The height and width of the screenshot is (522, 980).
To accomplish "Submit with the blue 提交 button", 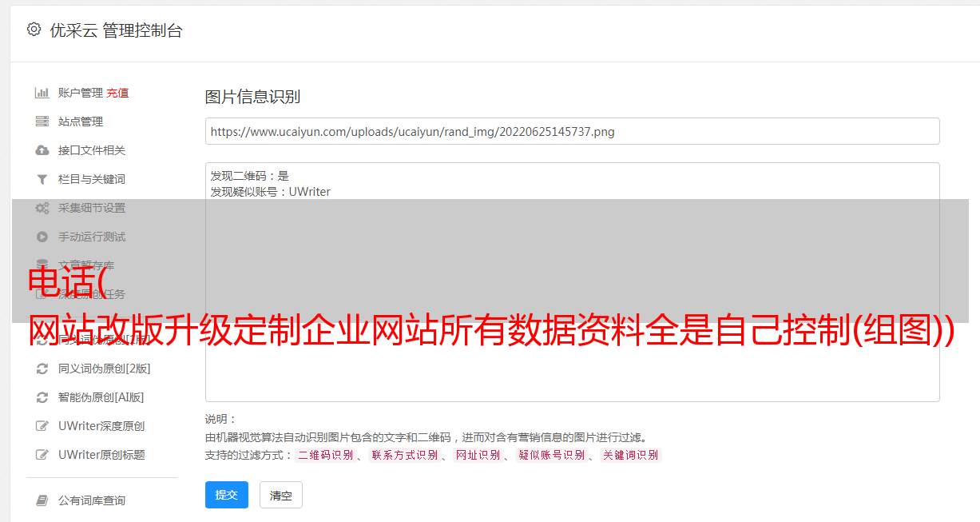I will point(227,495).
